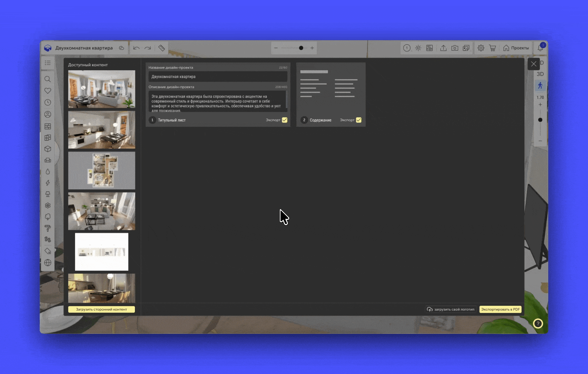Screen dimensions: 588x374
Task: Click the search magnifier in sidebar
Action: point(48,79)
